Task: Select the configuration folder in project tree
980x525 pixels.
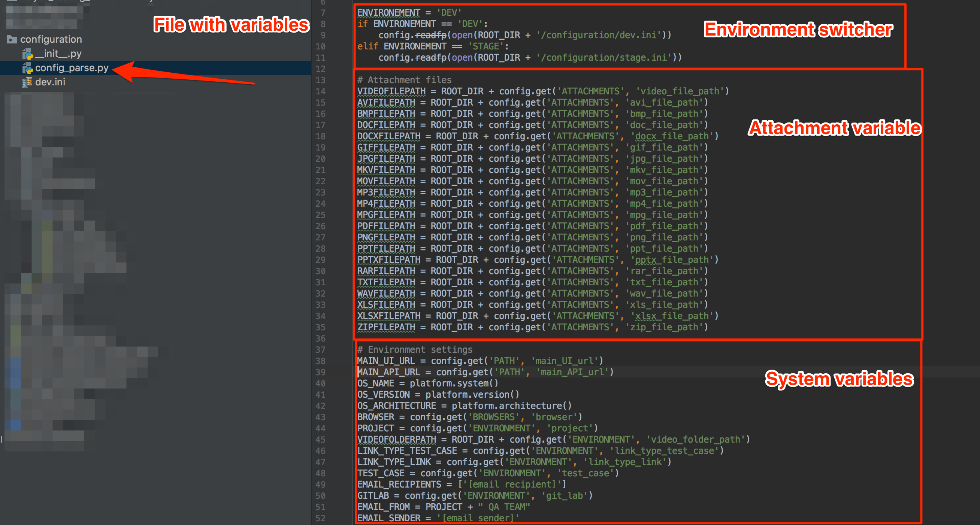Action: tap(51, 39)
